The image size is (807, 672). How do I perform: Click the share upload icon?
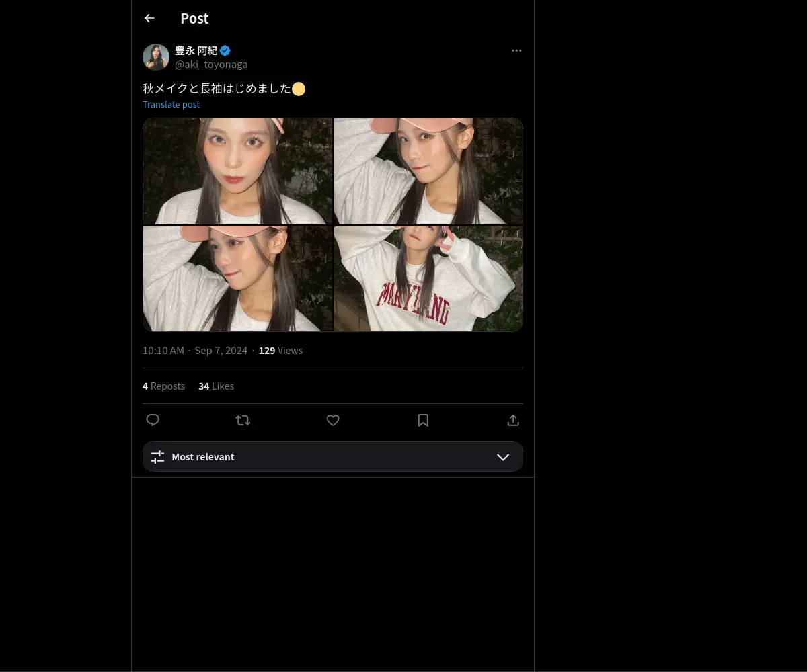(x=513, y=420)
